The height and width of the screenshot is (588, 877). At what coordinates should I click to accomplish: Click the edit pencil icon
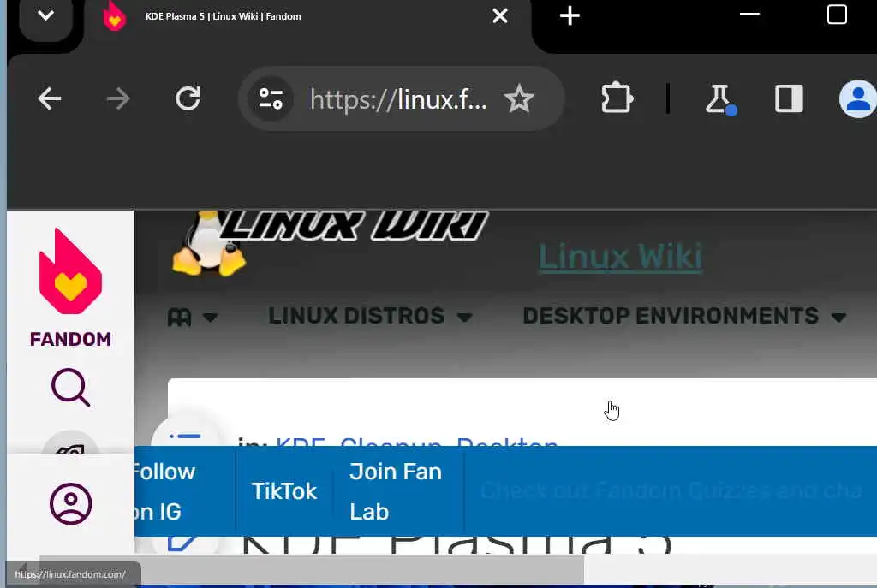pos(182,543)
